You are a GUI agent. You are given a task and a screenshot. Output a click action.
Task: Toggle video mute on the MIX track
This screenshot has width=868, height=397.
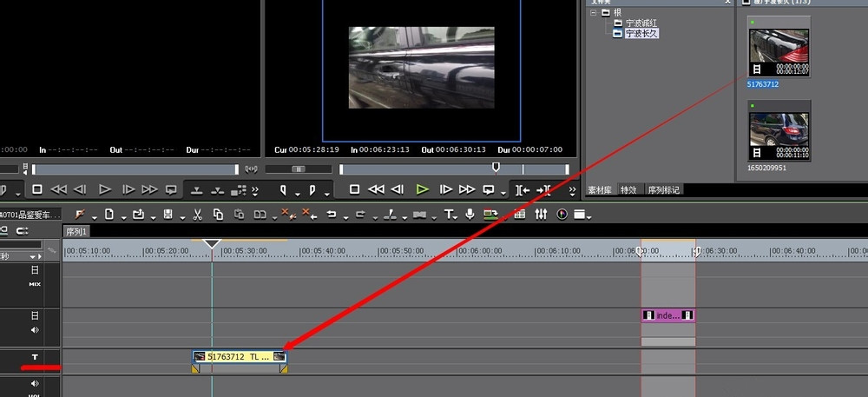coord(35,270)
